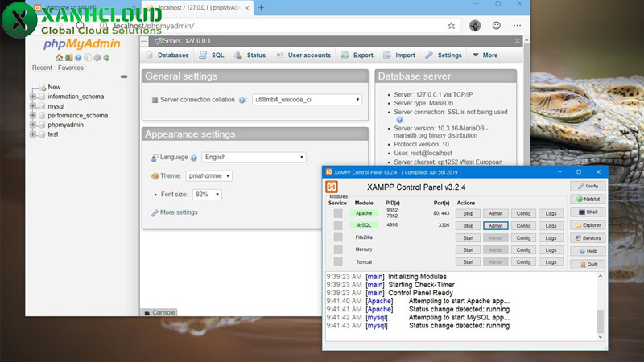
Task: Open the User accounts tab
Action: pos(304,55)
